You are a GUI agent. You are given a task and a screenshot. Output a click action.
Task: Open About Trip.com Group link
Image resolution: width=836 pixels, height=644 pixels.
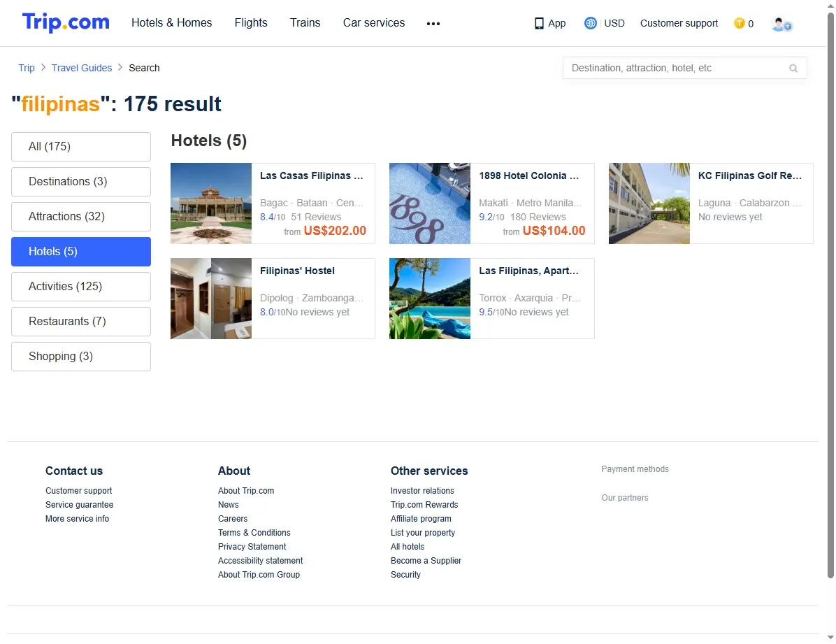[259, 575]
